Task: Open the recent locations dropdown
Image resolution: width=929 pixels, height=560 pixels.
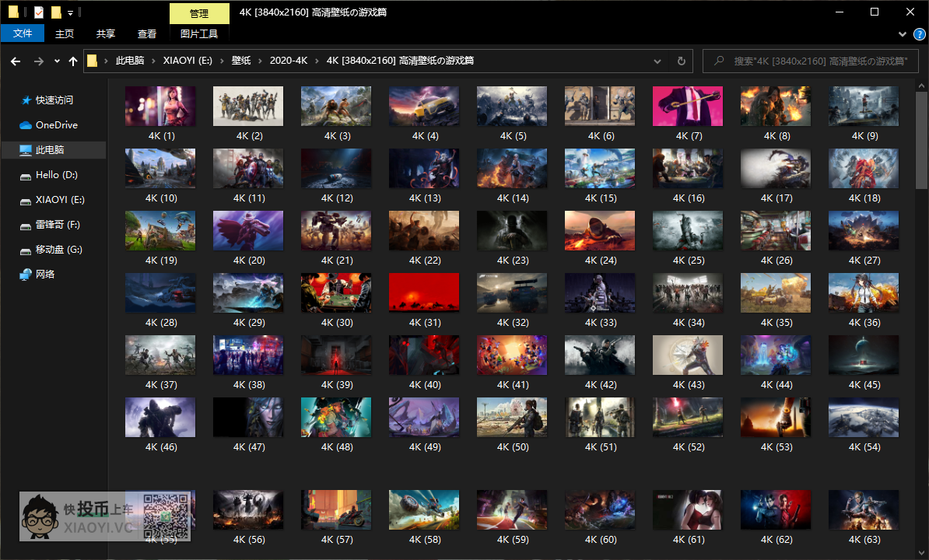Action: pyautogui.click(x=57, y=61)
